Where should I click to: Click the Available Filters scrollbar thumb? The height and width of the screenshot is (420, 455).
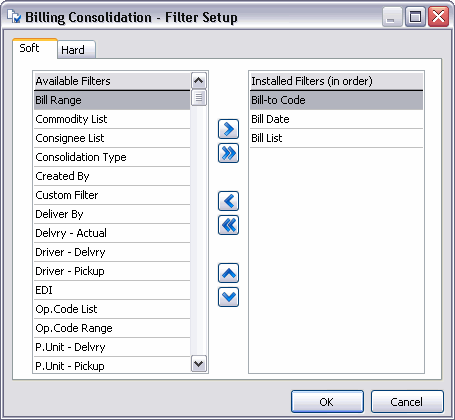pos(199,98)
